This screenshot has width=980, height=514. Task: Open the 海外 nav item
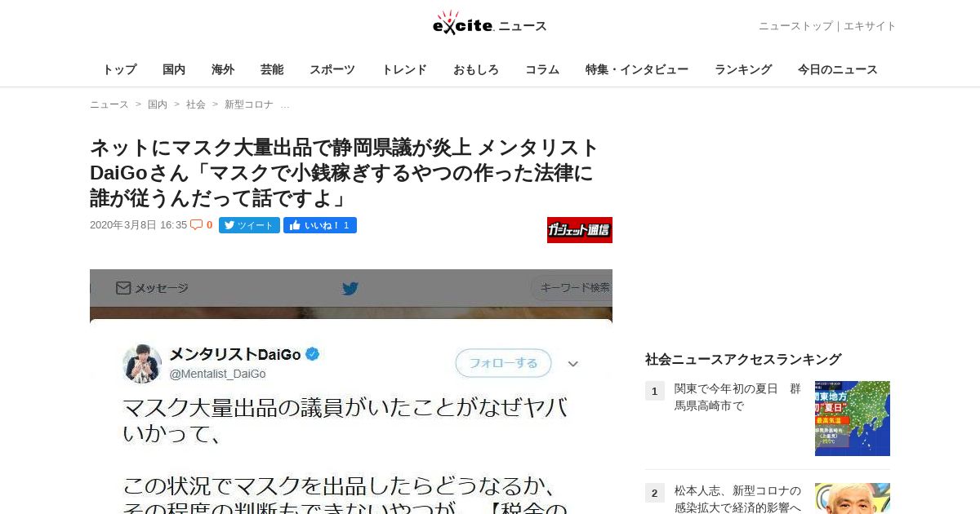223,69
